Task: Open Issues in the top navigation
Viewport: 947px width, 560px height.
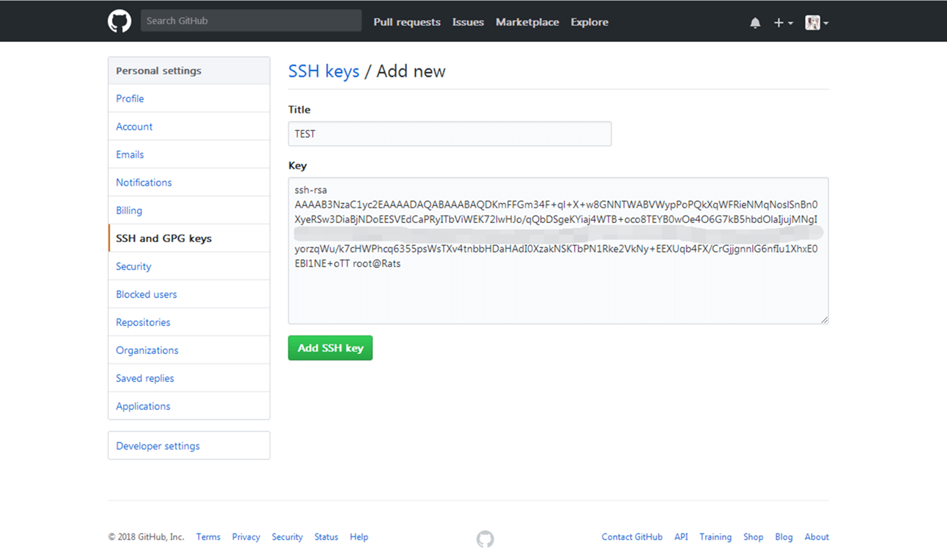Action: (x=468, y=22)
